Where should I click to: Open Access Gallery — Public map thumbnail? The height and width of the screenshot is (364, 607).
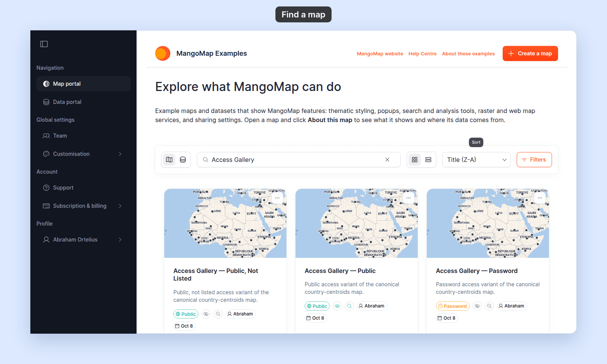pyautogui.click(x=357, y=223)
